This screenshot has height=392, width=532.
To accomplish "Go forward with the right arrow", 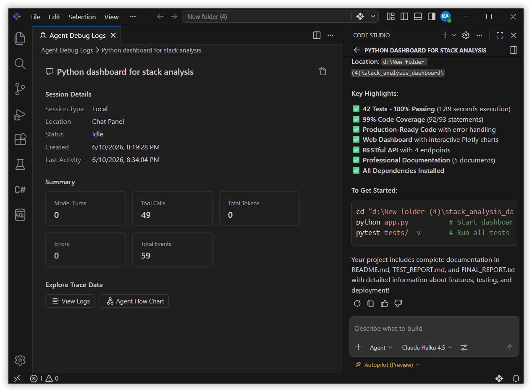I will coord(174,16).
